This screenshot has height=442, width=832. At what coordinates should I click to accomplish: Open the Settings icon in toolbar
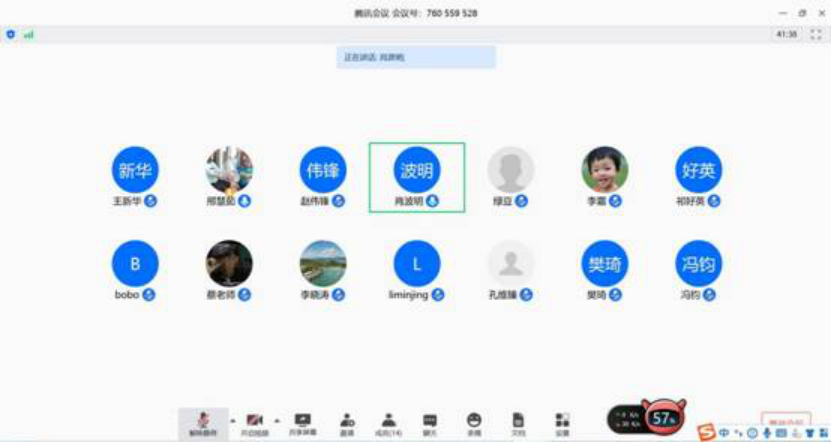pos(562,422)
